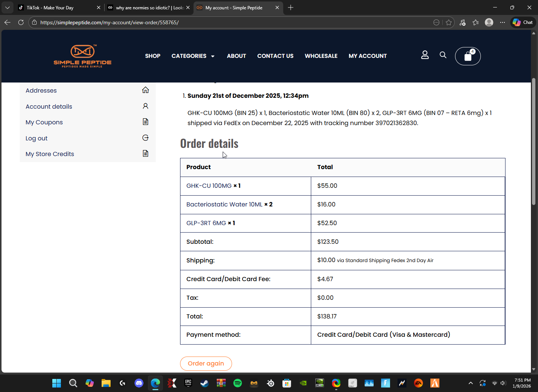
Task: Click the logout icon beside Log out
Action: tap(145, 138)
